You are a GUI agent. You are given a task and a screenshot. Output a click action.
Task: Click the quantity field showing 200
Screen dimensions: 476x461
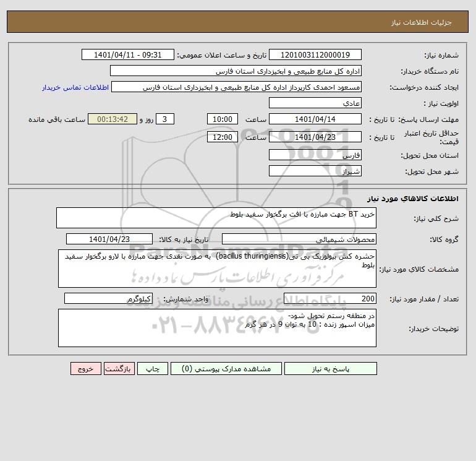330,298
